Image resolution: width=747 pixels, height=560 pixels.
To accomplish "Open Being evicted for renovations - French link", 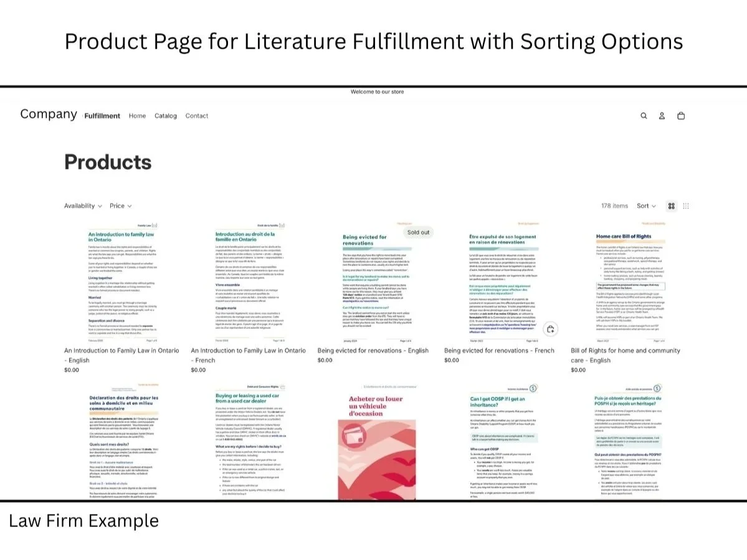I will (x=499, y=351).
